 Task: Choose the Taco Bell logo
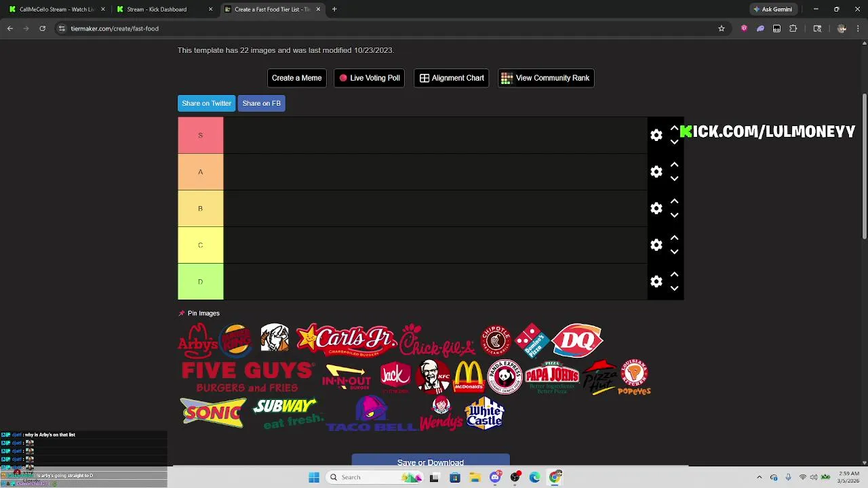(372, 413)
